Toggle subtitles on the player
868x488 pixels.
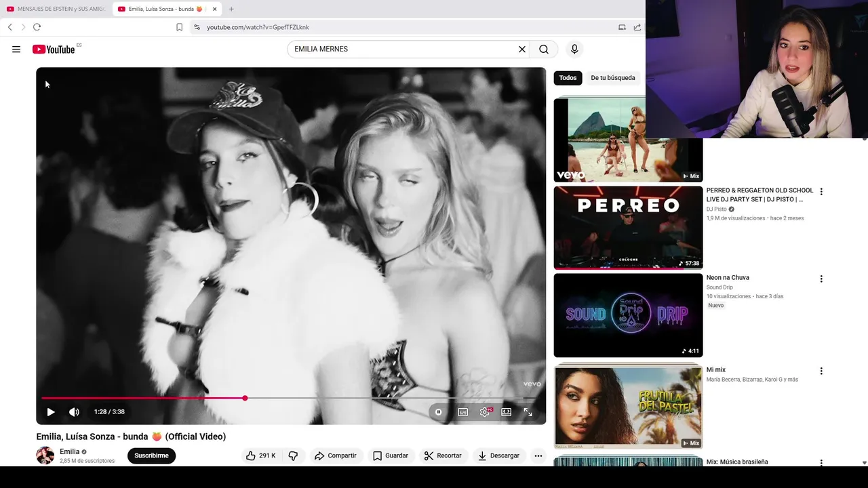463,412
